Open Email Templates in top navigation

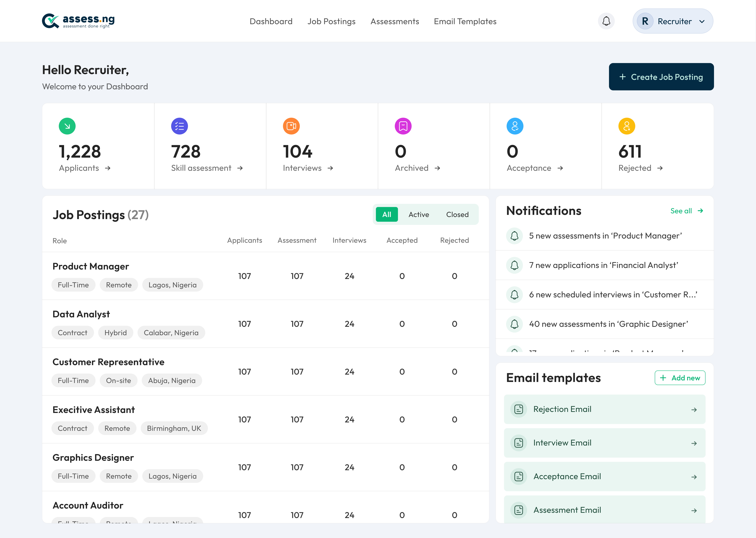point(465,22)
